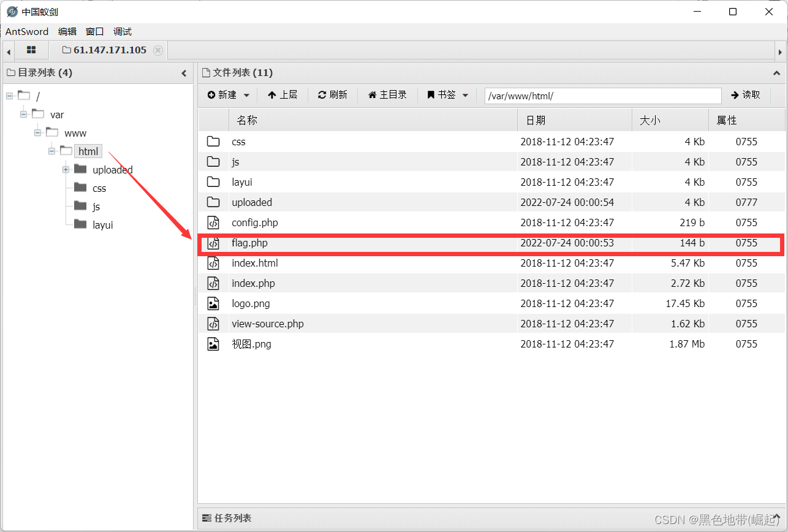Select uploaded folder in directory tree
The width and height of the screenshot is (788, 532).
click(x=113, y=170)
